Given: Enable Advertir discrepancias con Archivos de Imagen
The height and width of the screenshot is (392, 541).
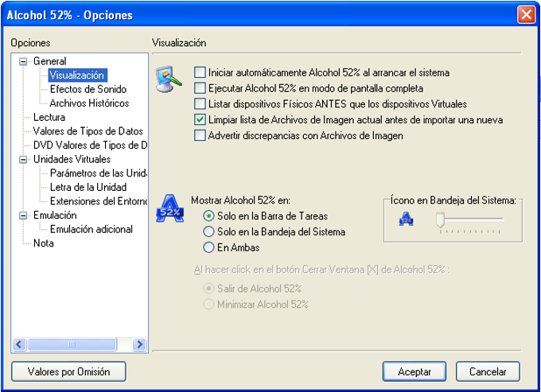Looking at the screenshot, I should 200,135.
